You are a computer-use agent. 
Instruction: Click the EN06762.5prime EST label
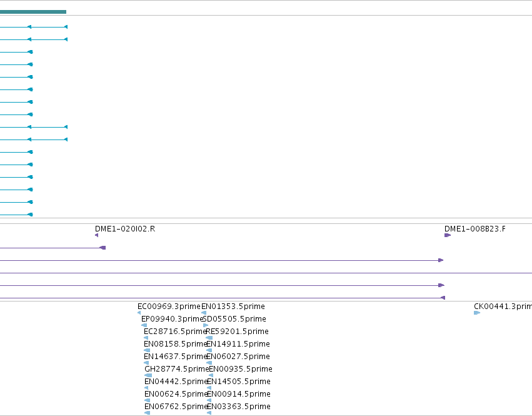(176, 407)
